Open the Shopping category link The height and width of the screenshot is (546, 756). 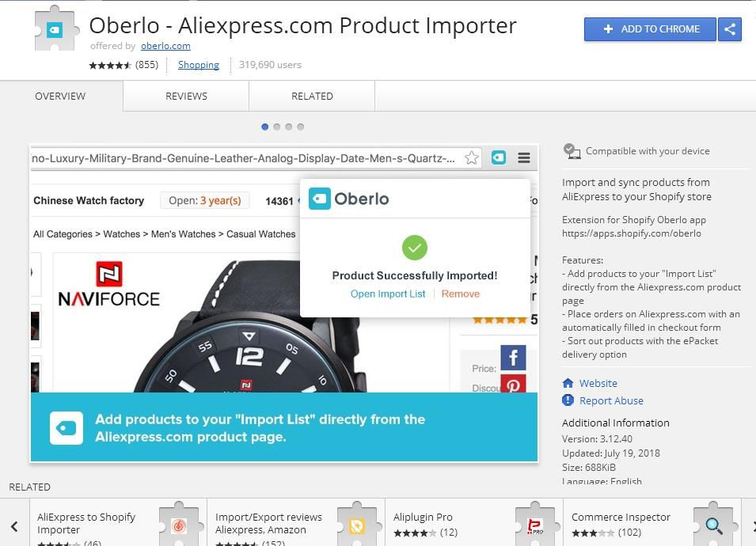(x=198, y=65)
